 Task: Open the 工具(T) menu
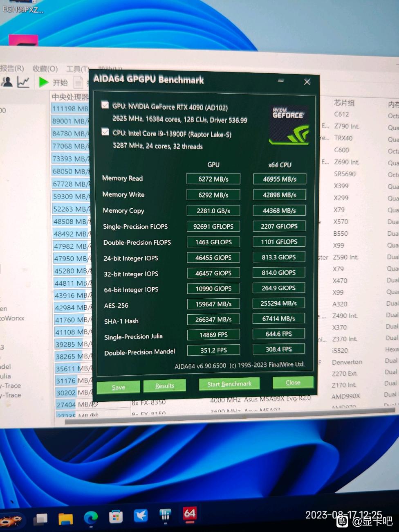tap(77, 69)
